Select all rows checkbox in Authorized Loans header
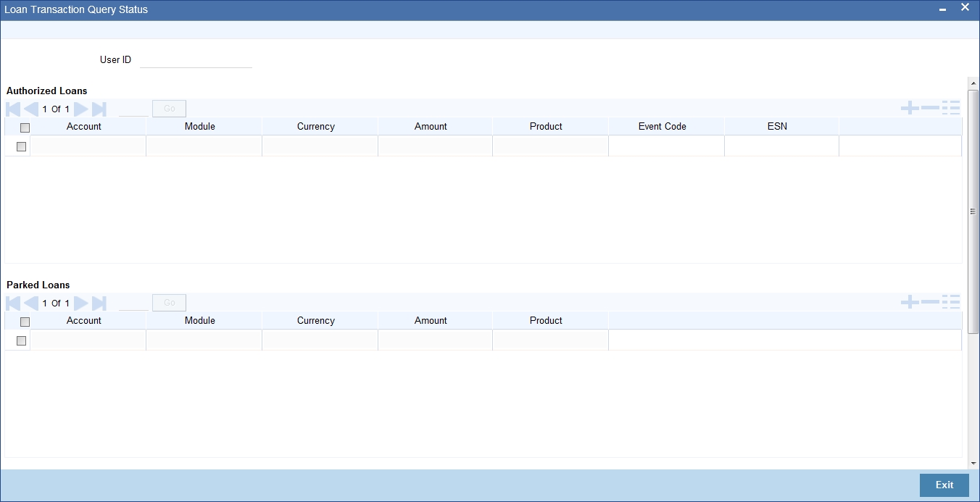Image resolution: width=980 pixels, height=502 pixels. (x=25, y=127)
